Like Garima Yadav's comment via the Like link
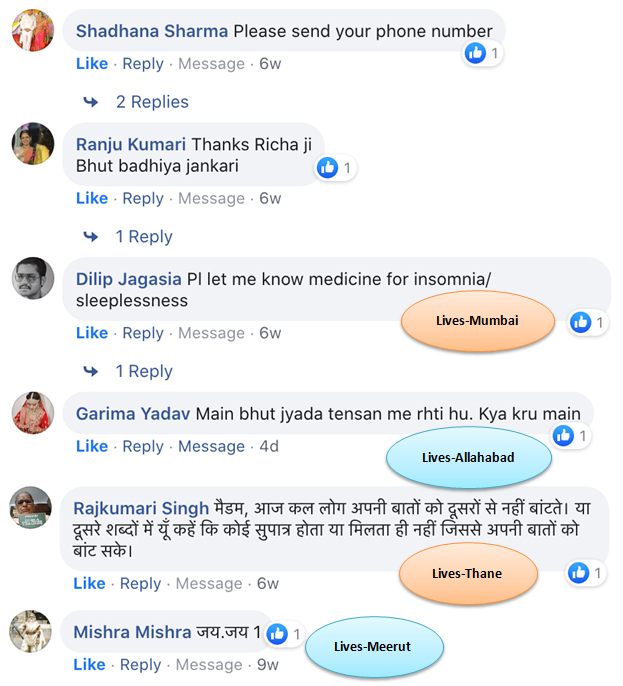The width and height of the screenshot is (623, 686). coord(92,446)
